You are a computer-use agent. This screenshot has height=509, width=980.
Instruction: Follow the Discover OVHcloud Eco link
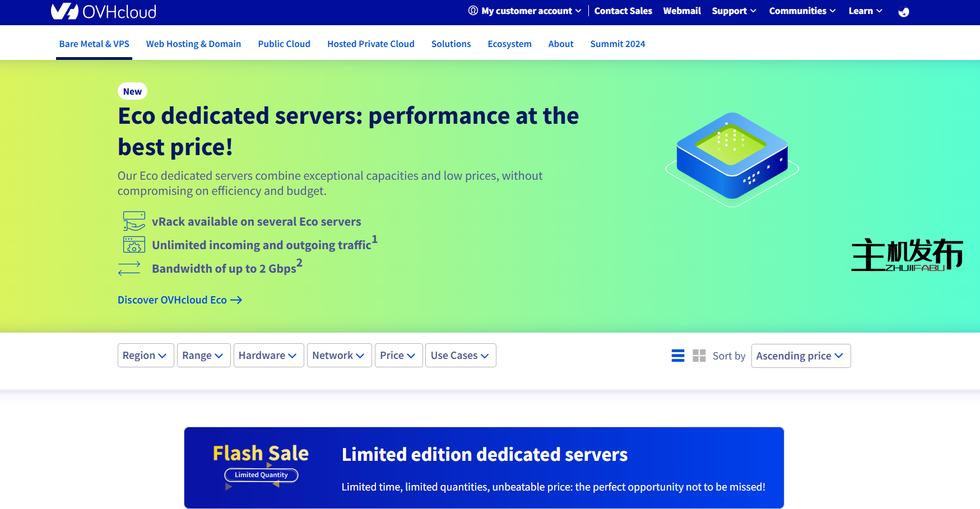(179, 300)
